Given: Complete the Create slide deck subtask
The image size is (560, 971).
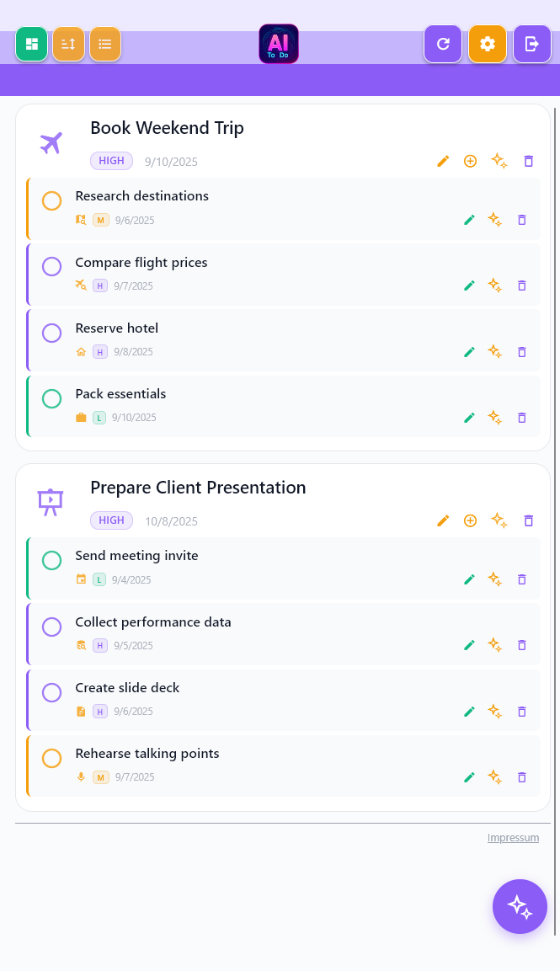Looking at the screenshot, I should click(x=52, y=693).
